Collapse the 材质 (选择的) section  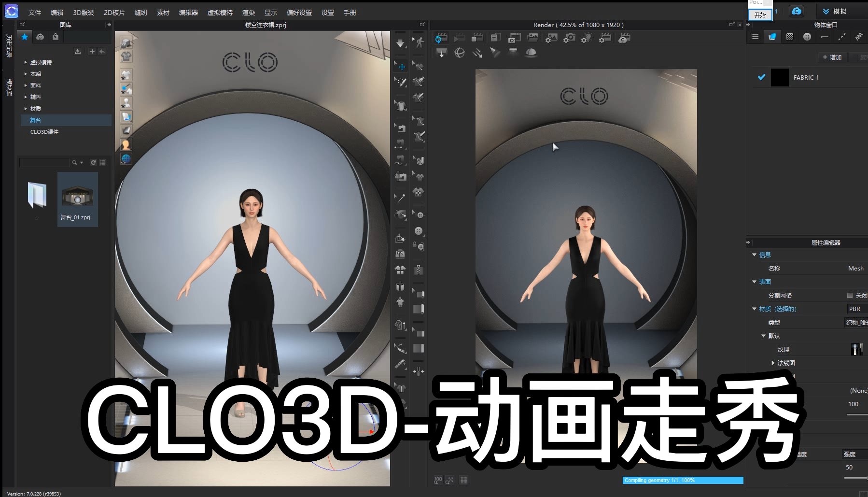(754, 309)
